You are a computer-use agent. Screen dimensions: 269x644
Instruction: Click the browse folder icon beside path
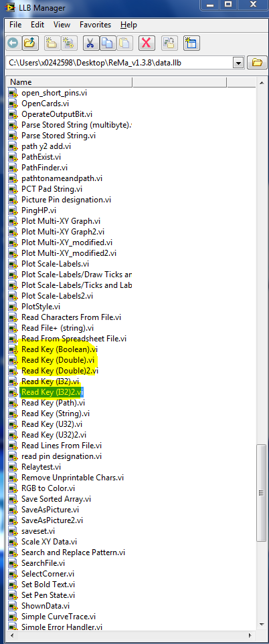(257, 63)
